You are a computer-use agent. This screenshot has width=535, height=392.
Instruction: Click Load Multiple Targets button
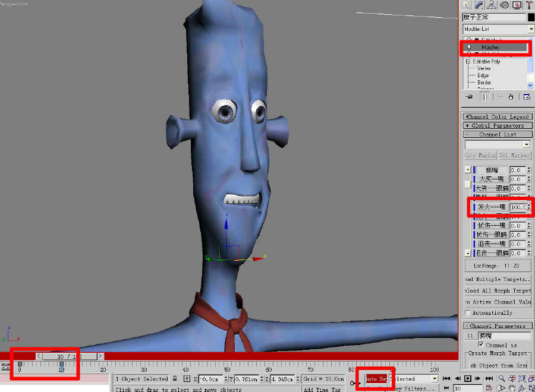(x=498, y=280)
